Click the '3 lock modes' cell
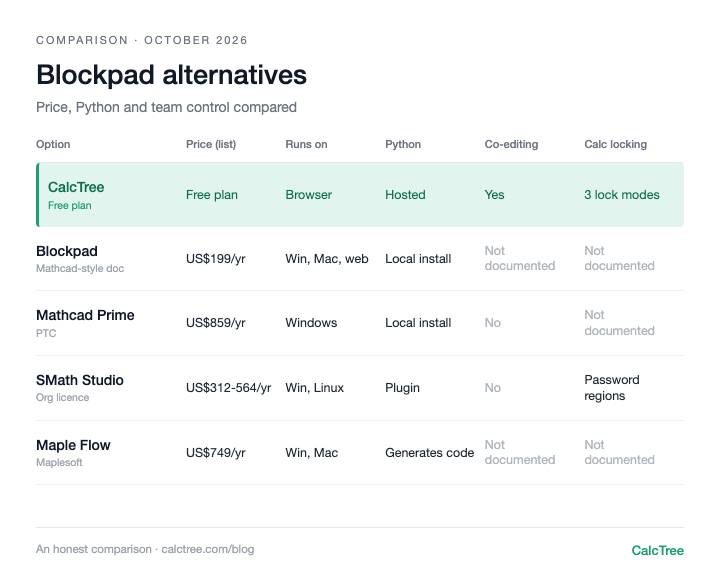This screenshot has height=576, width=720. [622, 195]
